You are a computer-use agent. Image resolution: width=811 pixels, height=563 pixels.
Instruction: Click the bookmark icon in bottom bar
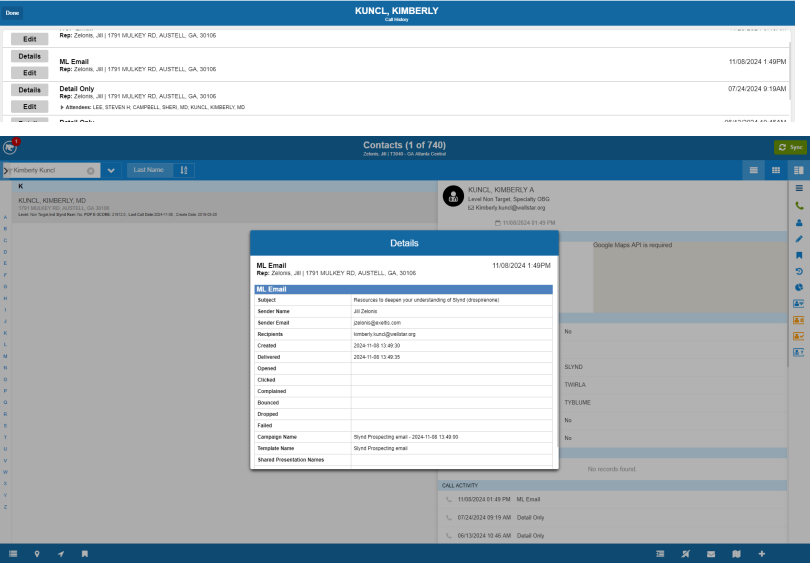pos(85,554)
